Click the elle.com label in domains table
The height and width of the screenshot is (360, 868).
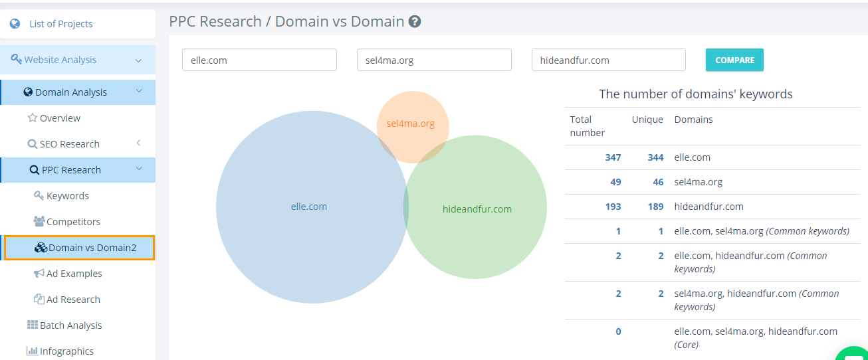click(x=693, y=157)
